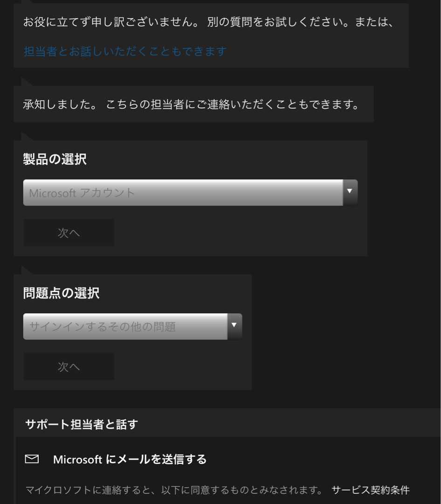Expand the サインインするその他の問題 dropdown arrow
The image size is (441, 504).
coord(234,326)
